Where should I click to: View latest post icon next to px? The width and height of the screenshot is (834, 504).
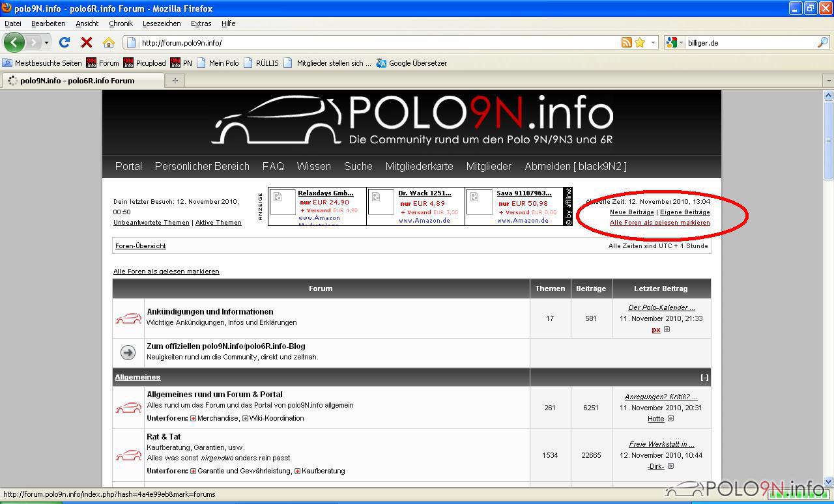point(667,329)
